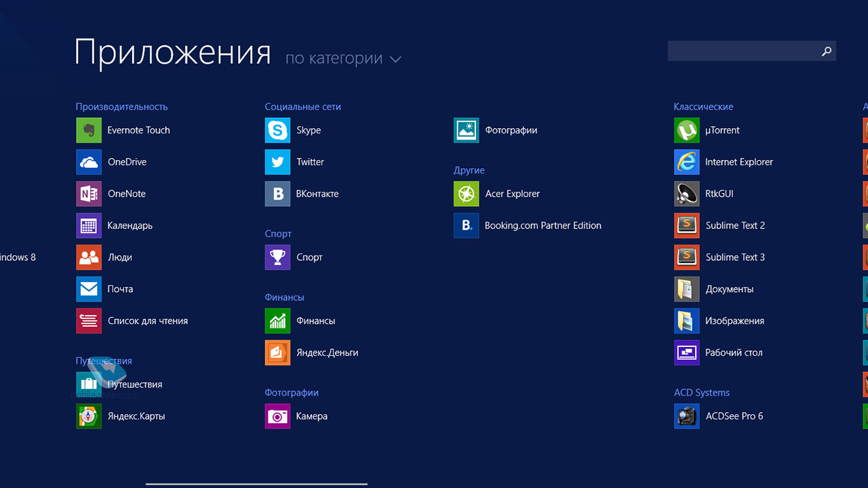Click the Финансы category header
Image resolution: width=868 pixels, height=488 pixels.
click(x=284, y=297)
